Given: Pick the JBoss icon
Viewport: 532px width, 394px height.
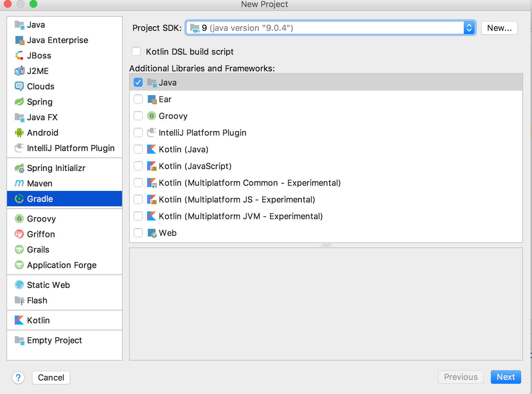Looking at the screenshot, I should coord(19,56).
